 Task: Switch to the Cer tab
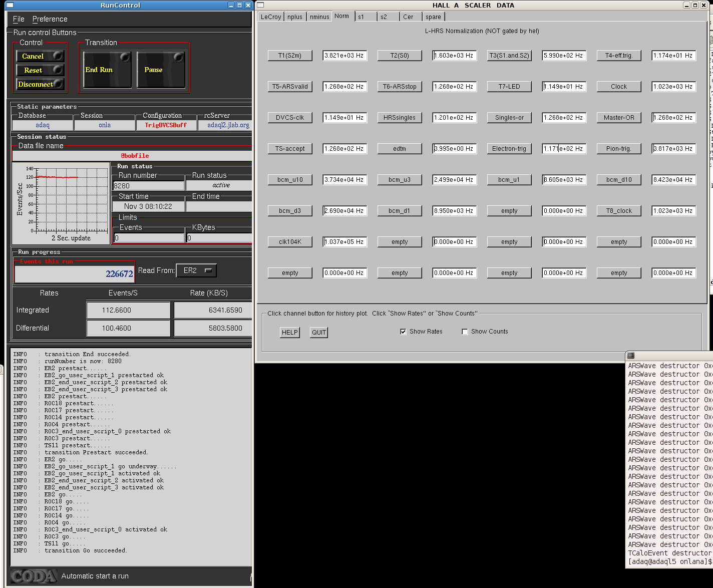(x=411, y=17)
